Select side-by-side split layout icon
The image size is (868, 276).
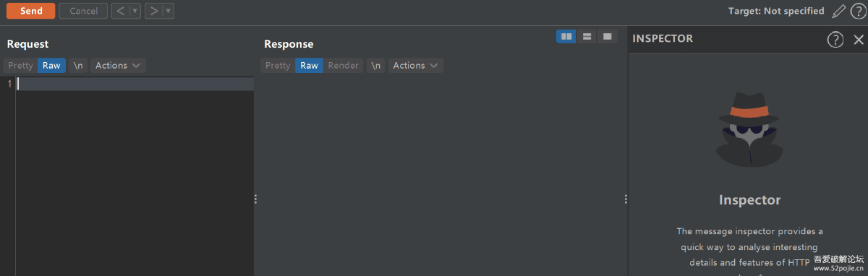point(566,36)
